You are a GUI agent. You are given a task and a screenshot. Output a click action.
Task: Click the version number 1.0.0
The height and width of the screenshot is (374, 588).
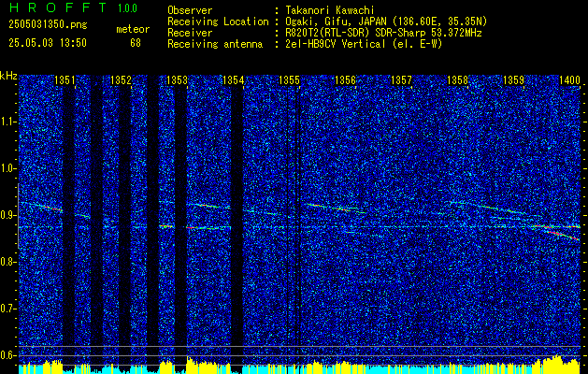127,8
